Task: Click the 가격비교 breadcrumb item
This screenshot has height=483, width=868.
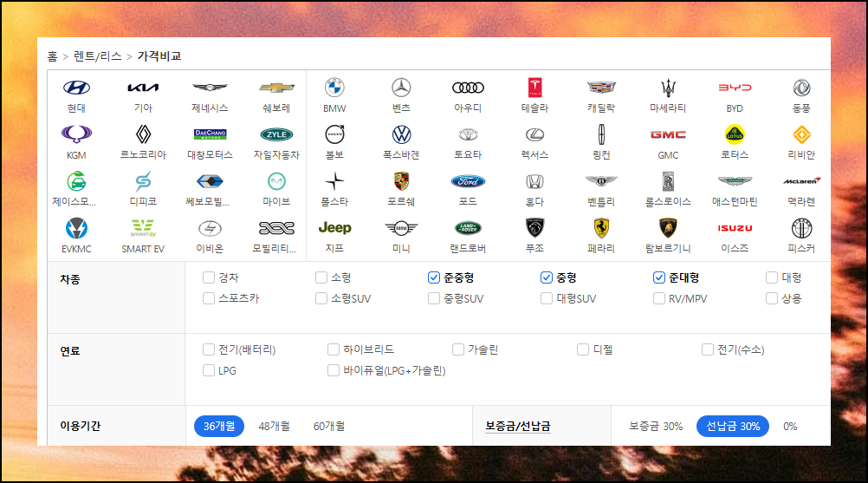Action: 159,56
